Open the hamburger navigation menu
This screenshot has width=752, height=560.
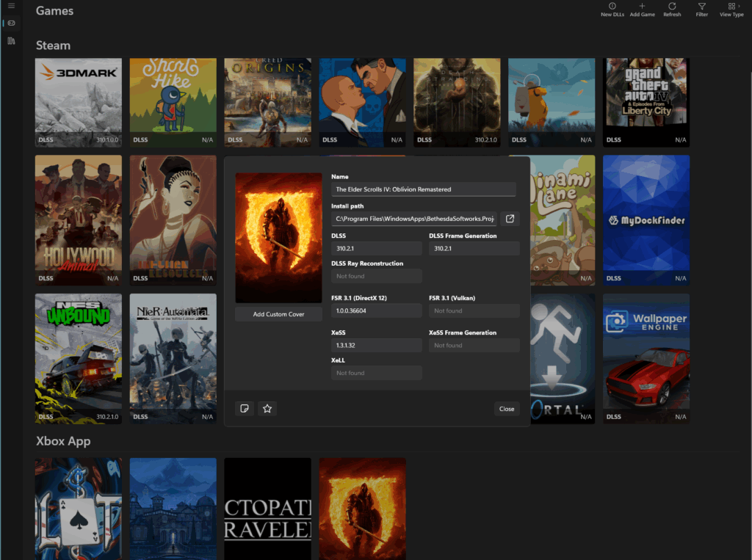click(x=11, y=6)
